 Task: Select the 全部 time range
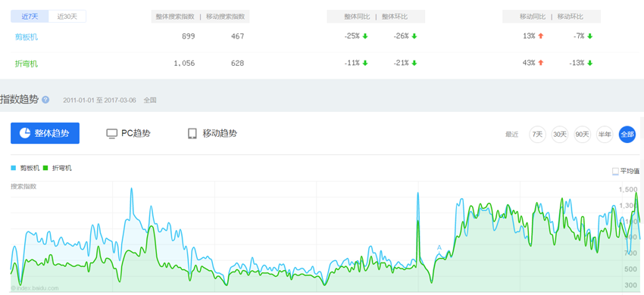627,134
